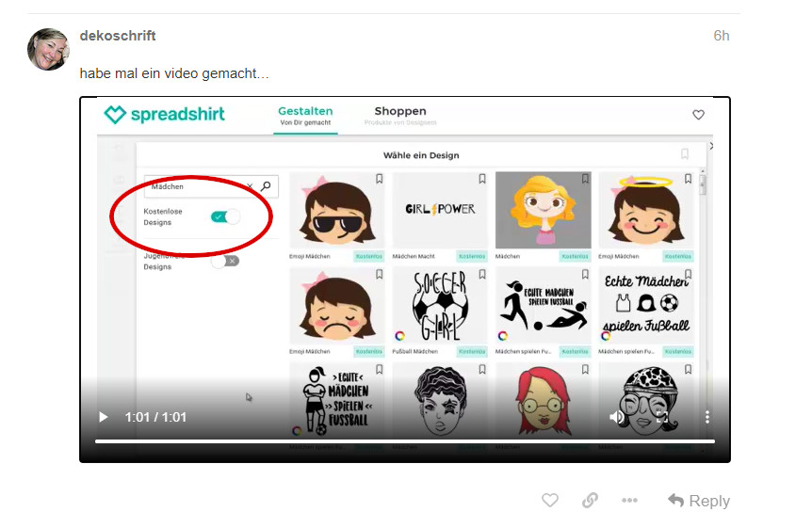812x528 pixels.
Task: Enter fullscreen mode on the video
Action: (662, 417)
